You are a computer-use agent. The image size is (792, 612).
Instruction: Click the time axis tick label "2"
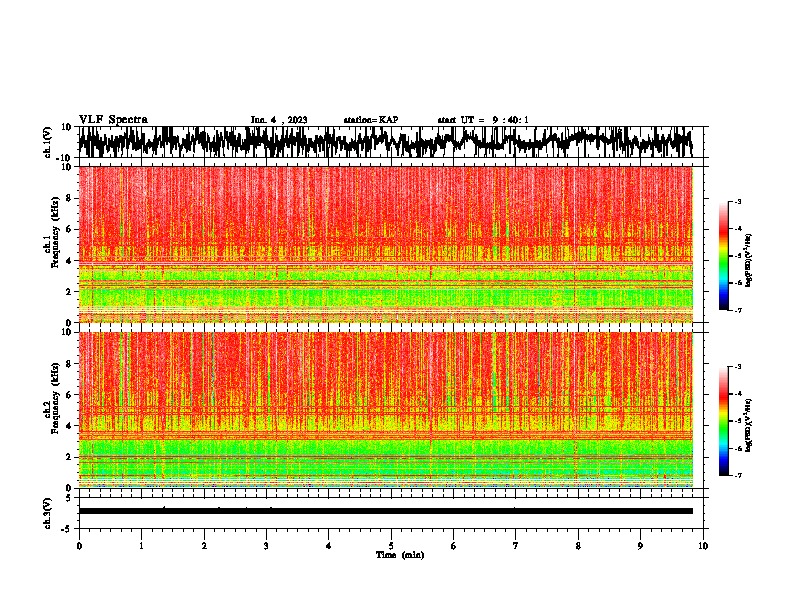[x=204, y=546]
